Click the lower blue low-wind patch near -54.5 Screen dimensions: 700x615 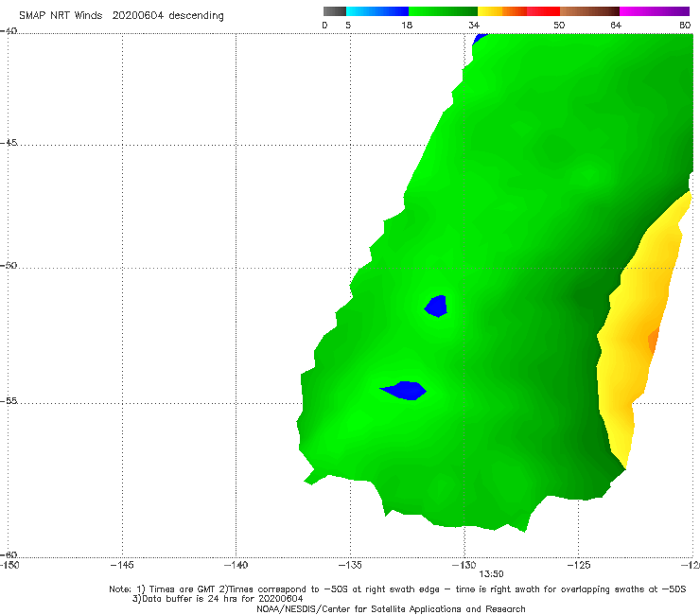click(x=404, y=391)
